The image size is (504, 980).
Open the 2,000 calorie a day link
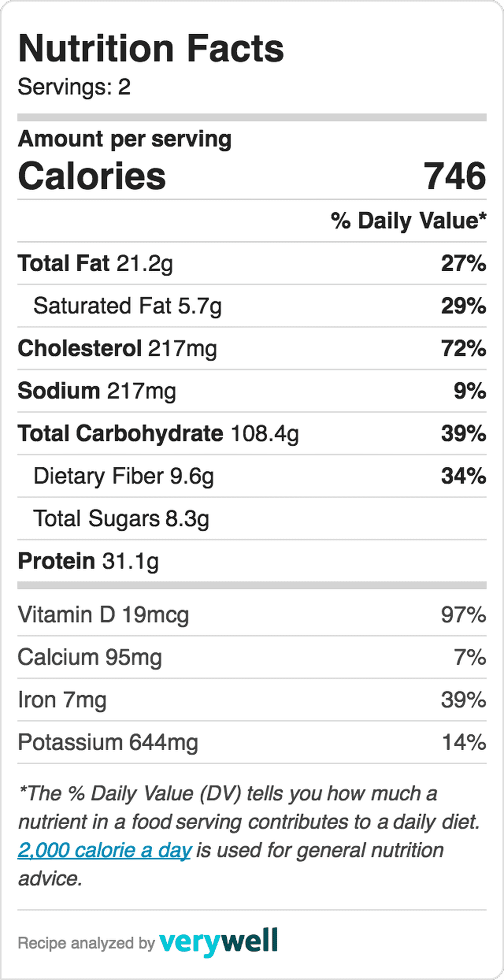pos(104,850)
